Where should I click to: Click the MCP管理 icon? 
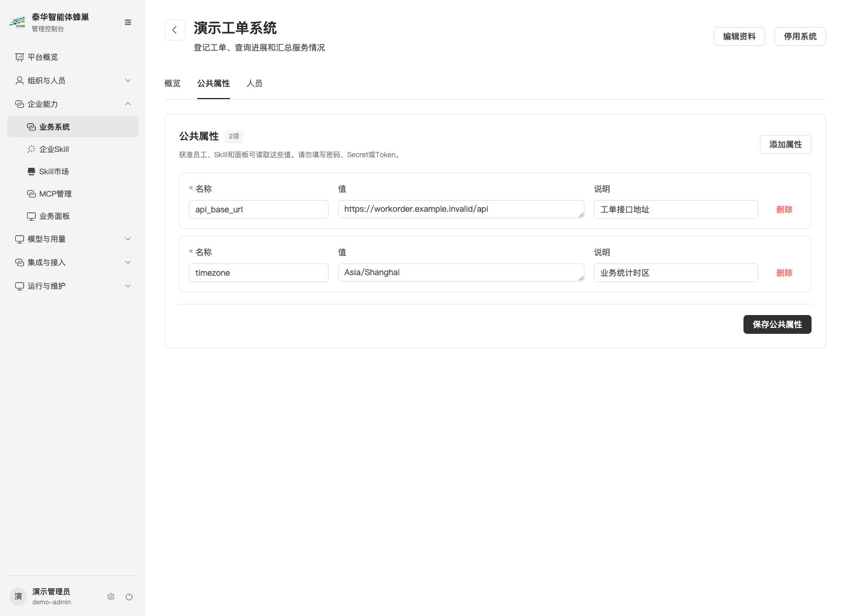pyautogui.click(x=31, y=194)
